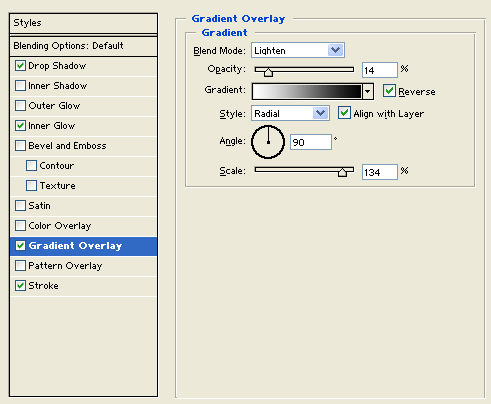Toggle Align with Layer checkbox
This screenshot has width=491, height=404.
[x=344, y=113]
